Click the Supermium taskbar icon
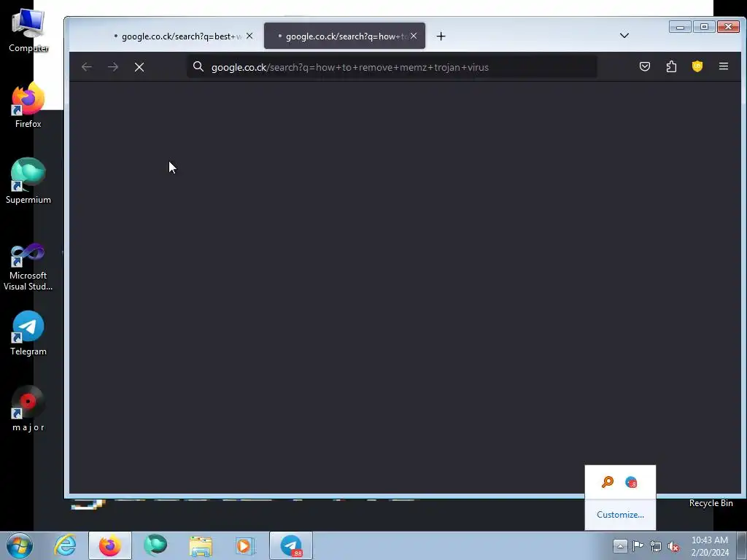The width and height of the screenshot is (747, 560). click(155, 545)
